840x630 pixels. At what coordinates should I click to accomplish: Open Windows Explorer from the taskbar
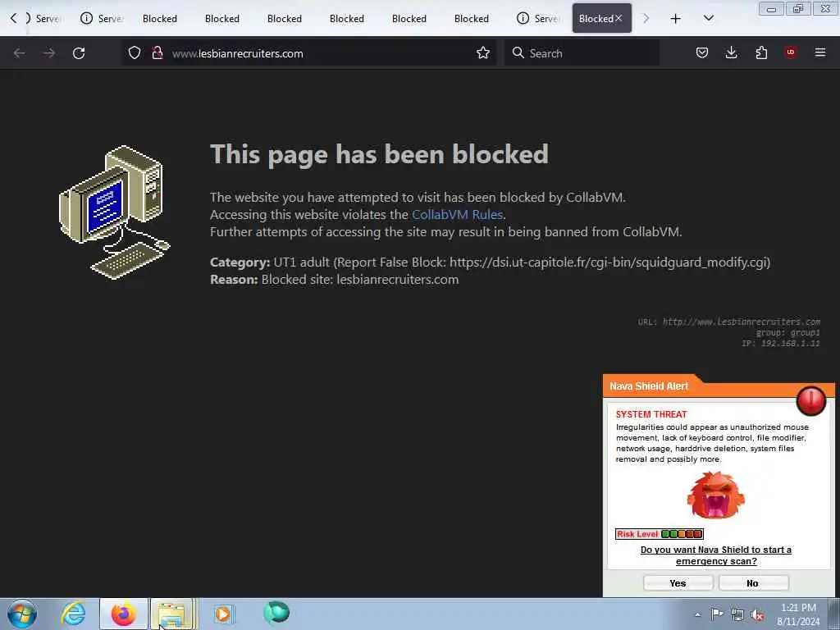coord(172,614)
